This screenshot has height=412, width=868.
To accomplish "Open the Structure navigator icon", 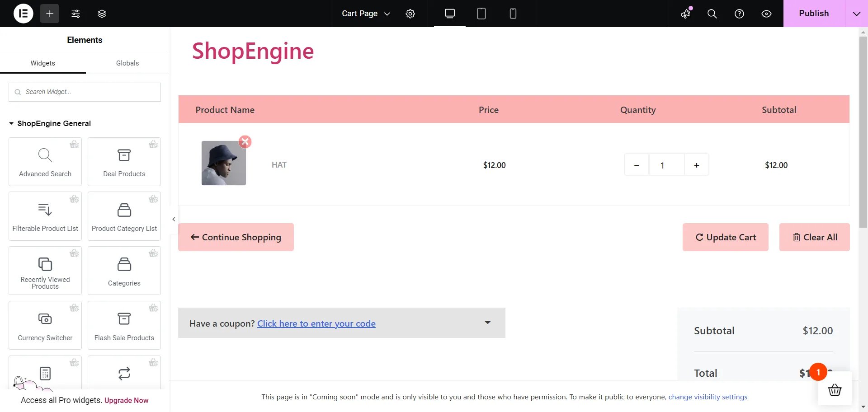I will tap(102, 14).
